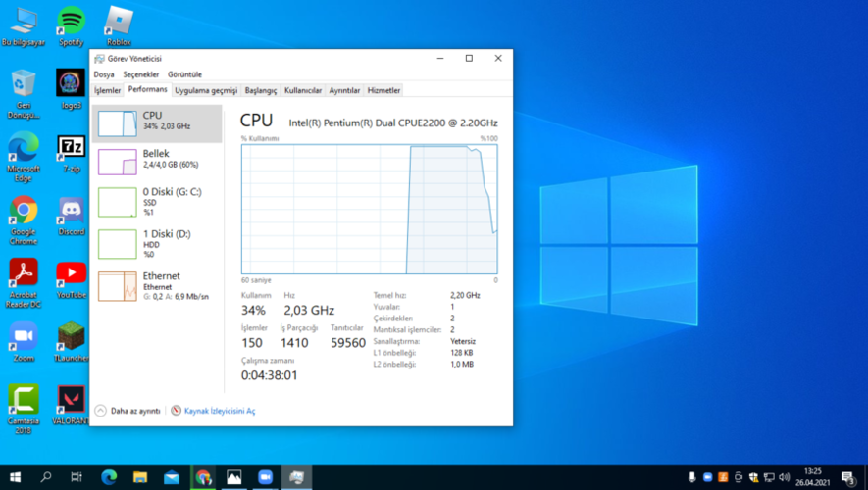This screenshot has width=868, height=490.
Task: Select 0 Diski (G: C:) SSD
Action: tap(157, 202)
